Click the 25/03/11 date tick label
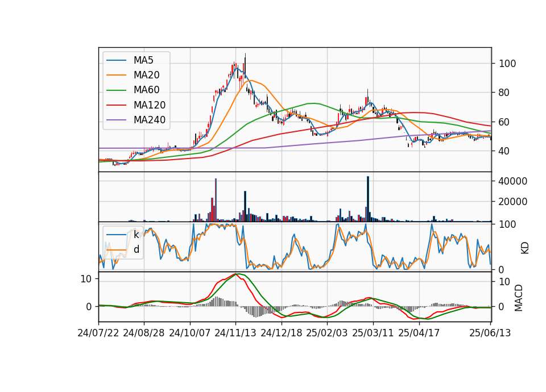The image size is (546, 392). click(x=373, y=333)
